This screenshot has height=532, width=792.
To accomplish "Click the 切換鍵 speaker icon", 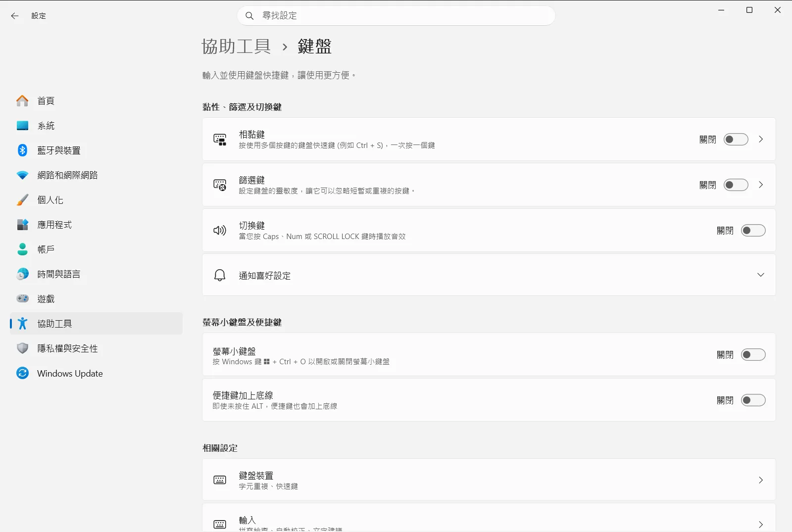I will click(220, 231).
